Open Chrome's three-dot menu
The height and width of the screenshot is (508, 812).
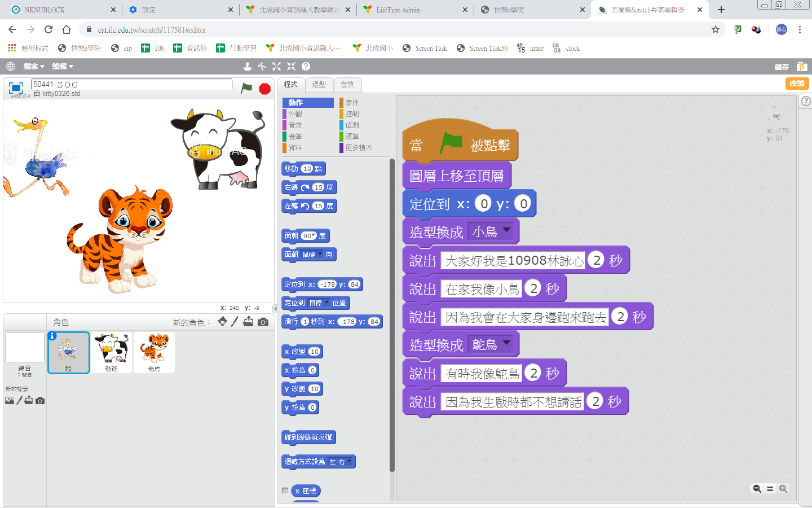800,29
